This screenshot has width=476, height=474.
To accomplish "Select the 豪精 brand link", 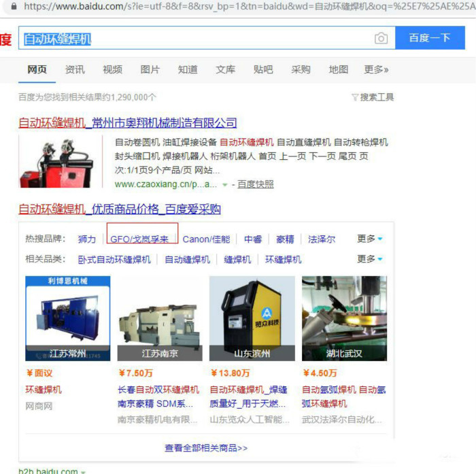I will [x=285, y=239].
